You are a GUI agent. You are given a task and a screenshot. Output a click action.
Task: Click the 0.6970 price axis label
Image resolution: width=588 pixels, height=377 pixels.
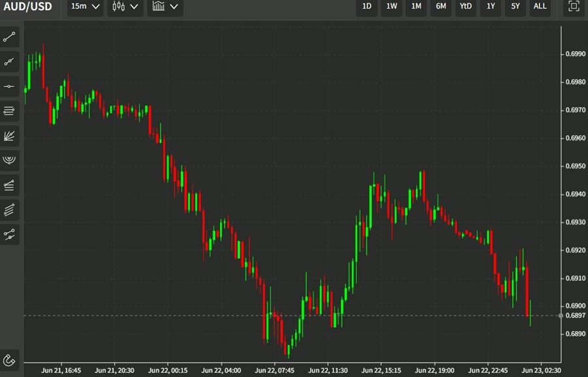point(575,110)
